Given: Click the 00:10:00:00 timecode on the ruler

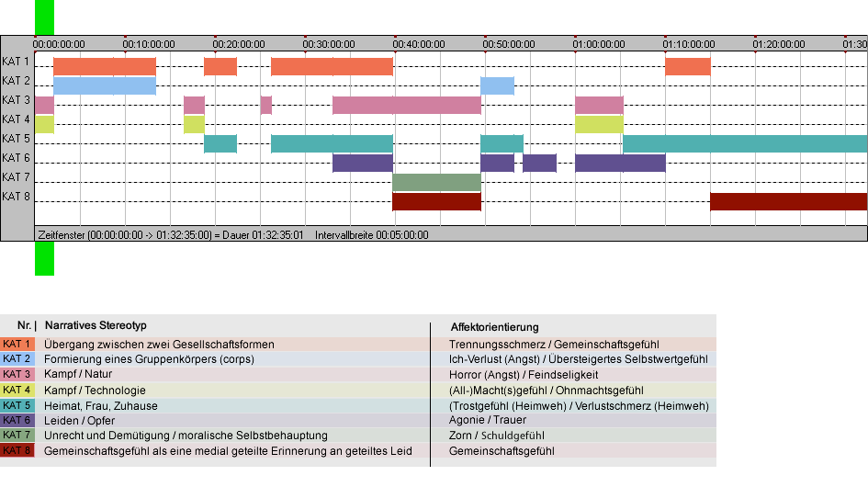Looking at the screenshot, I should tap(149, 44).
